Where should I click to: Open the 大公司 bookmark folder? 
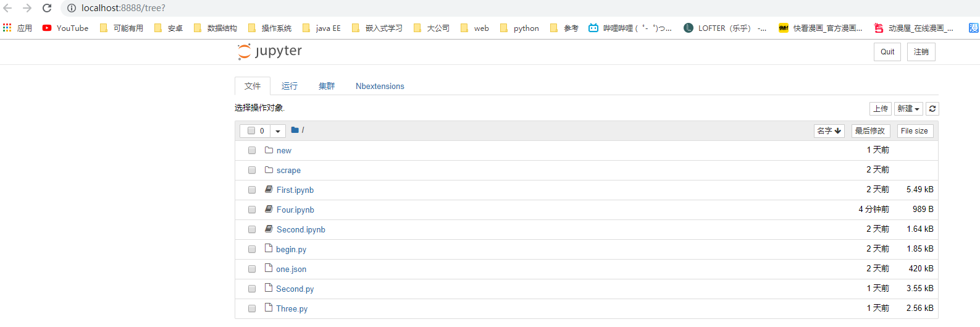[431, 28]
